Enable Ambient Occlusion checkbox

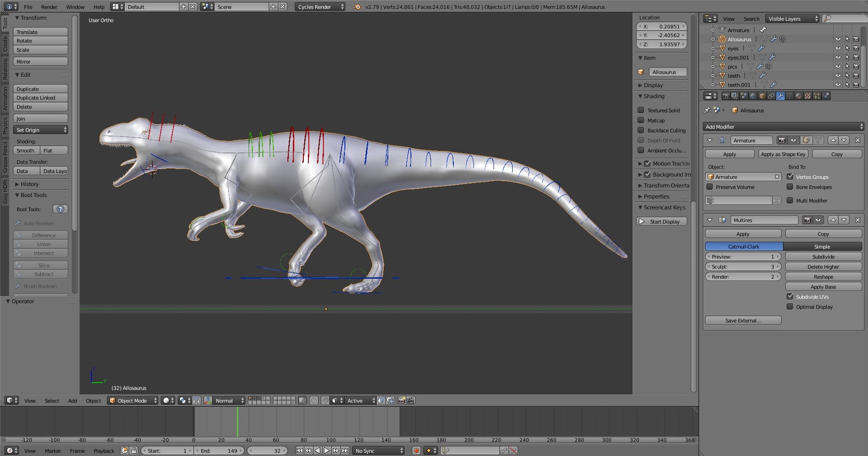(641, 150)
